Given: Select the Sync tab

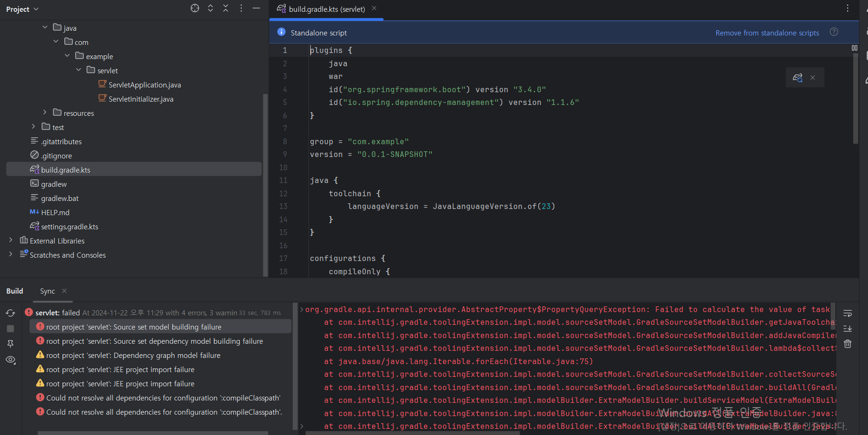Looking at the screenshot, I should (47, 291).
